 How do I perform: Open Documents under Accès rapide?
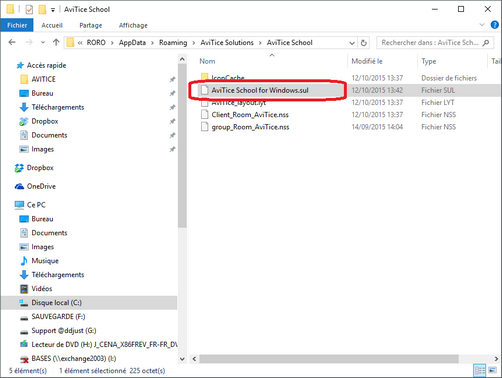tap(49, 135)
